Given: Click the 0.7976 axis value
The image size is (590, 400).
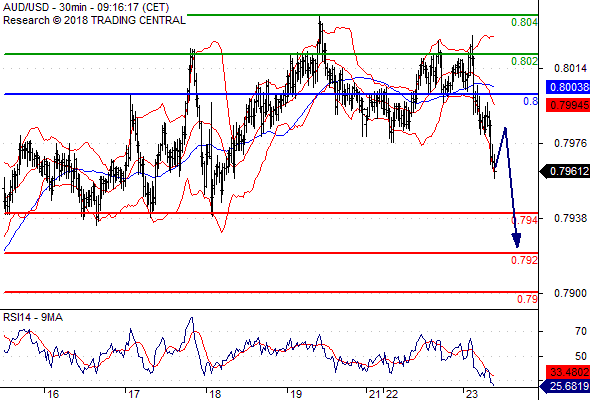Looking at the screenshot, I should 570,143.
